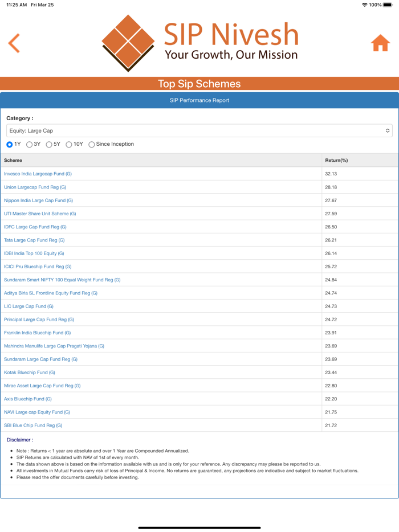Click the 24.72 return value
Image resolution: width=399 pixels, height=532 pixels.
click(331, 320)
